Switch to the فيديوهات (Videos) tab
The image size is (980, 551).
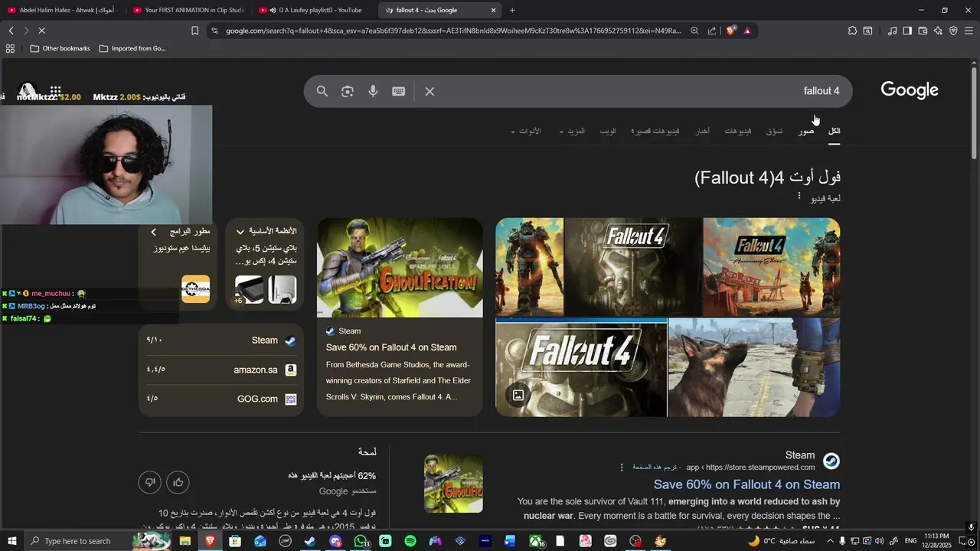click(x=738, y=131)
